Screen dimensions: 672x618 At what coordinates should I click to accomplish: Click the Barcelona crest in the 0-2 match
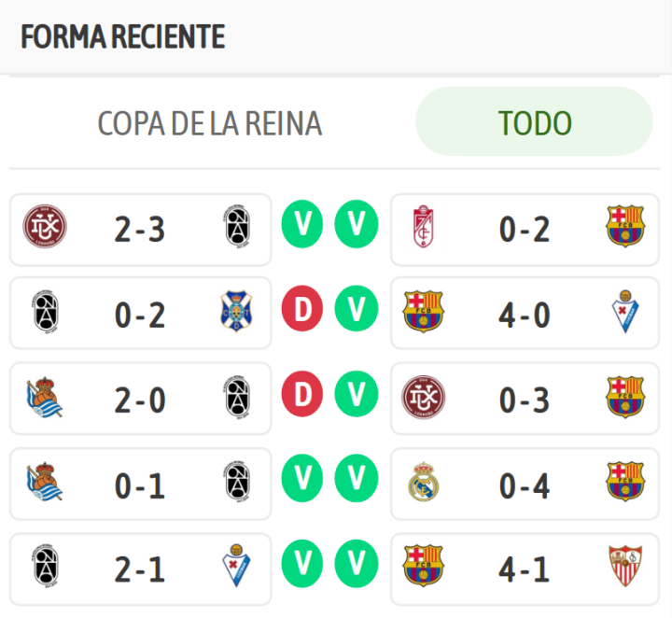tap(624, 228)
